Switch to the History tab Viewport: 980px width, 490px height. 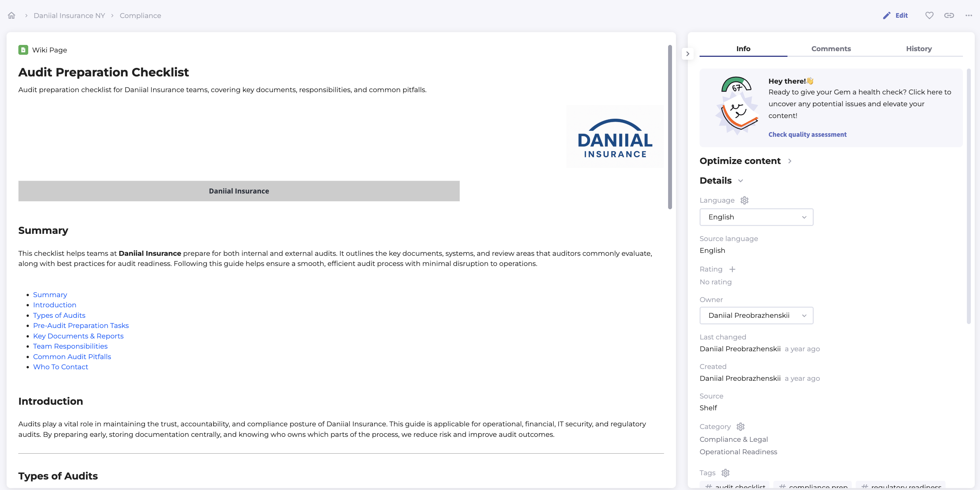point(918,49)
